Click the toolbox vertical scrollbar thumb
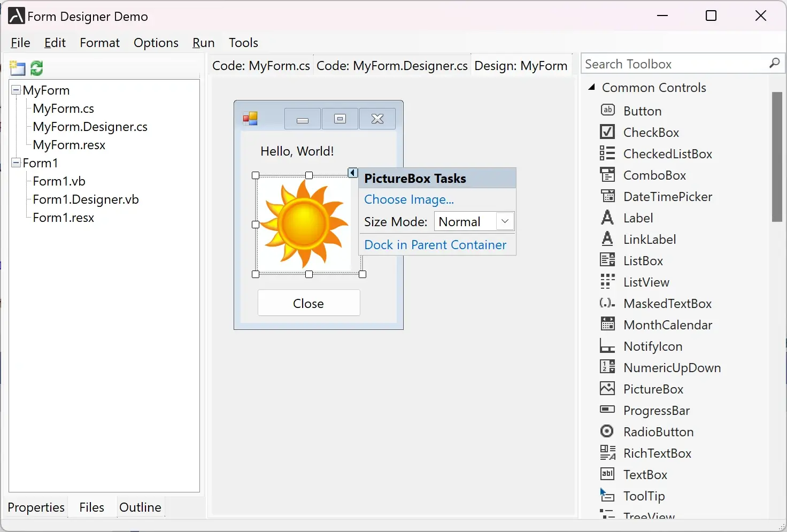The height and width of the screenshot is (532, 787). click(x=777, y=157)
